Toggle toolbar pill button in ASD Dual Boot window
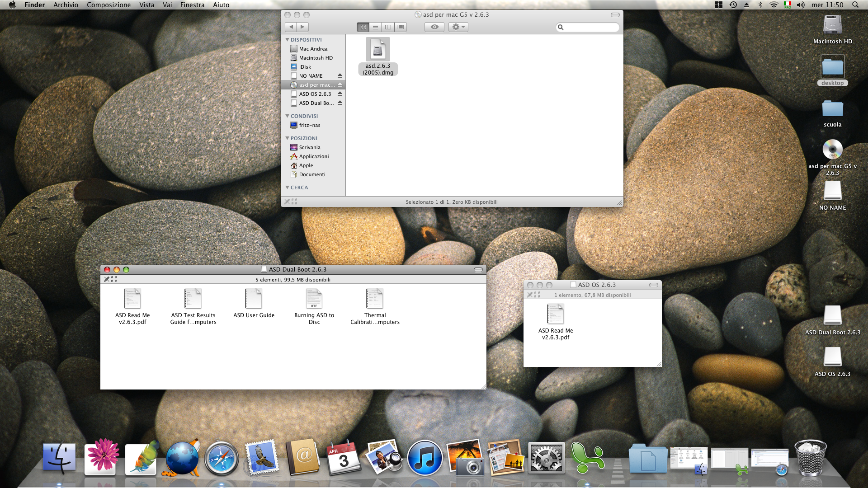 (x=478, y=270)
